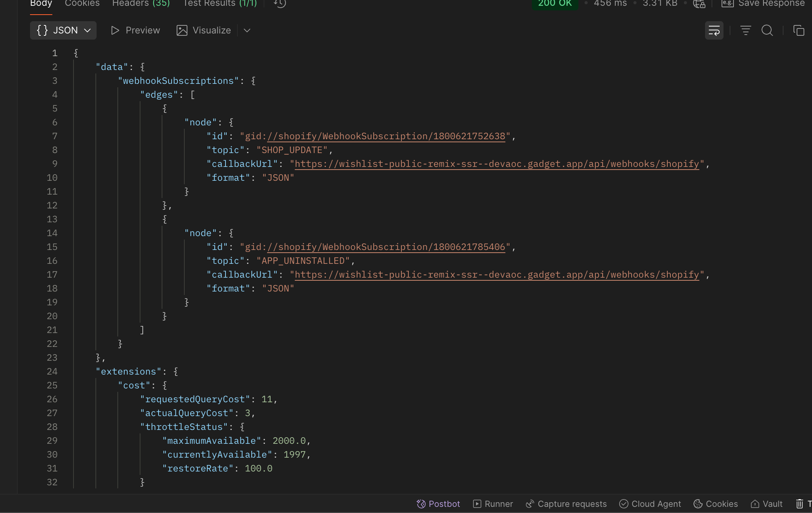
Task: Open JSON format dropdown
Action: (63, 30)
